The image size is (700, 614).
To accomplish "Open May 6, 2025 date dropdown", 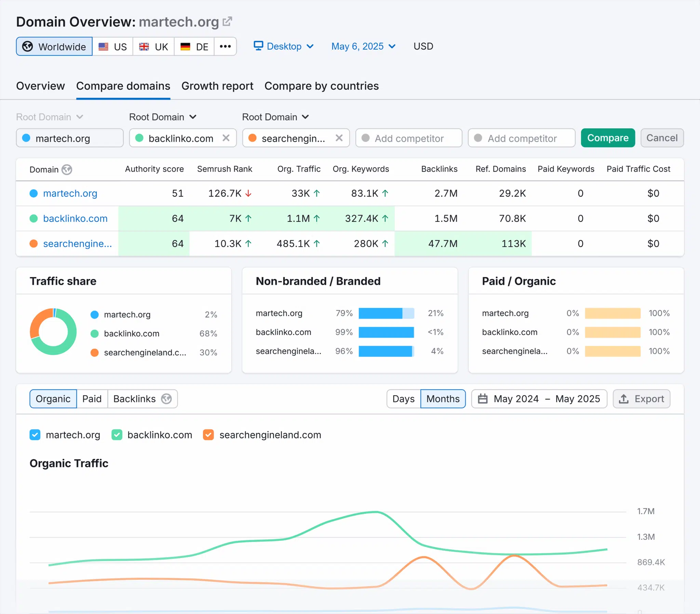I will coord(363,46).
